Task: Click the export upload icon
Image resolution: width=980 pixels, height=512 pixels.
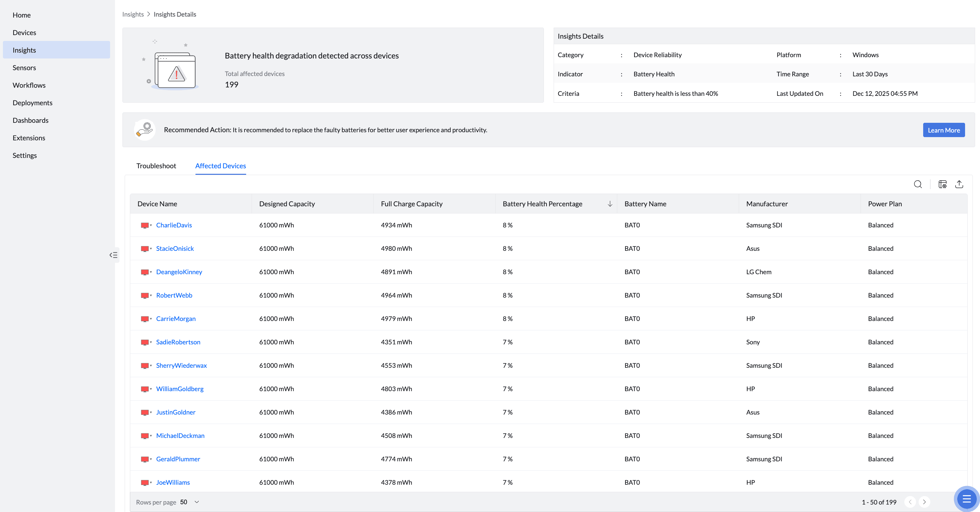Action: point(959,184)
